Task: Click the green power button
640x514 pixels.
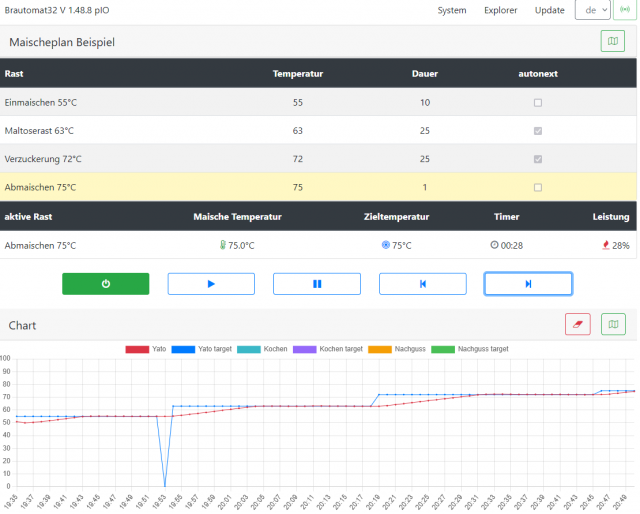Action: tap(106, 284)
